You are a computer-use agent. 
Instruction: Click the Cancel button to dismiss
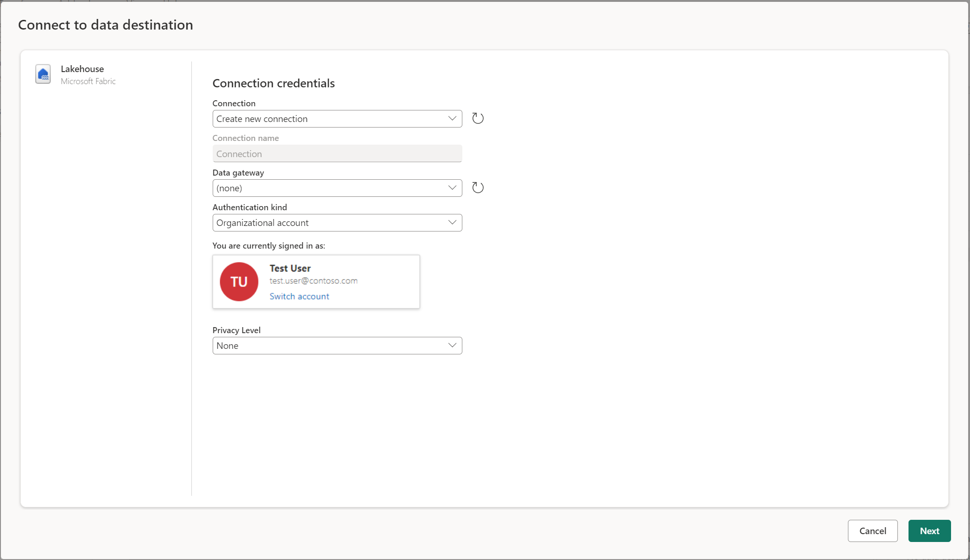pyautogui.click(x=872, y=531)
